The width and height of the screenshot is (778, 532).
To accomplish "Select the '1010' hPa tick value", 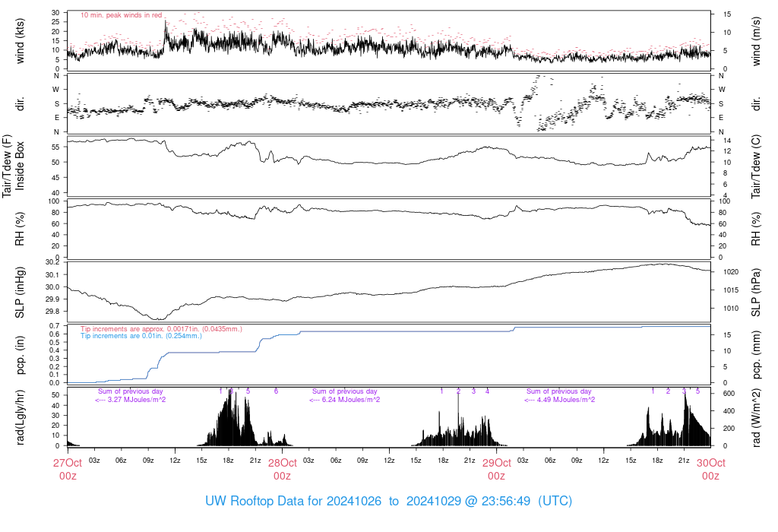I will click(731, 309).
